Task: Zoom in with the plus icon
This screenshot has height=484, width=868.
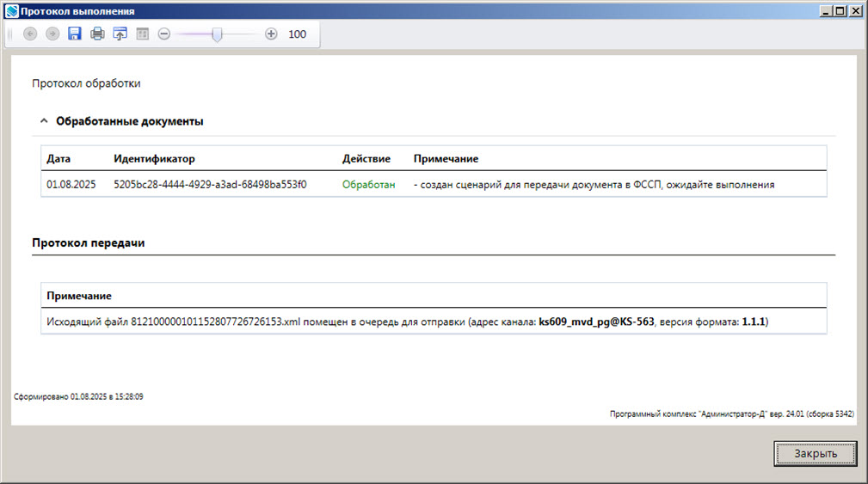Action: coord(271,34)
